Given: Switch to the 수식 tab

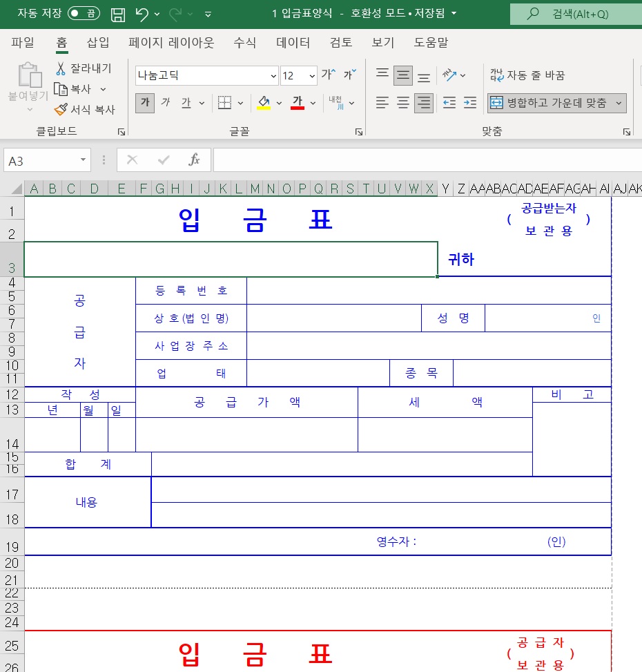Looking at the screenshot, I should click(x=244, y=42).
